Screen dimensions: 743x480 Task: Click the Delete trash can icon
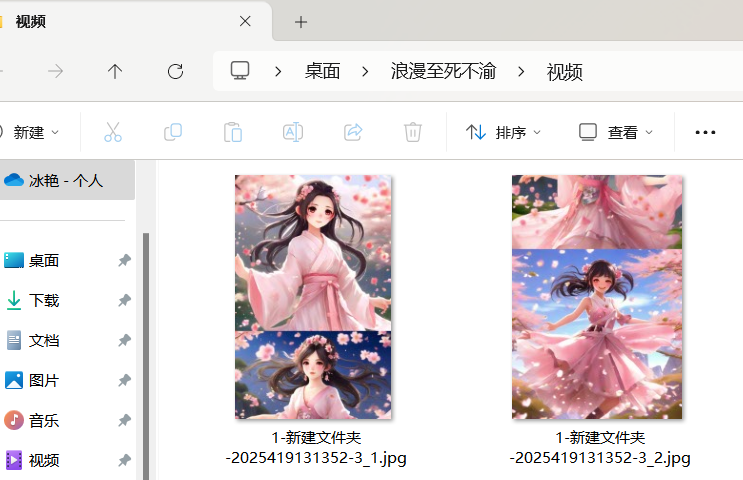(412, 132)
